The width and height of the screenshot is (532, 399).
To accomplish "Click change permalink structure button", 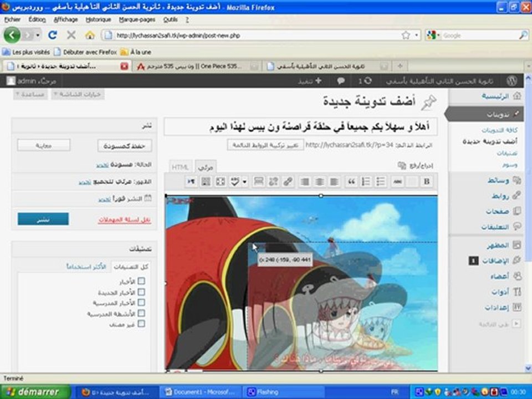I will (x=265, y=145).
